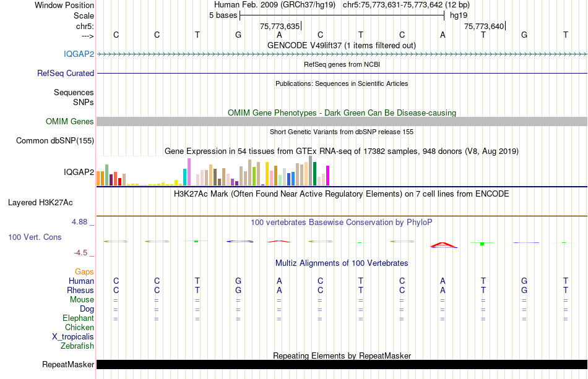Select the black RepeatMasker element bar
Image resolution: width=588 pixels, height=379 pixels.
pos(342,364)
